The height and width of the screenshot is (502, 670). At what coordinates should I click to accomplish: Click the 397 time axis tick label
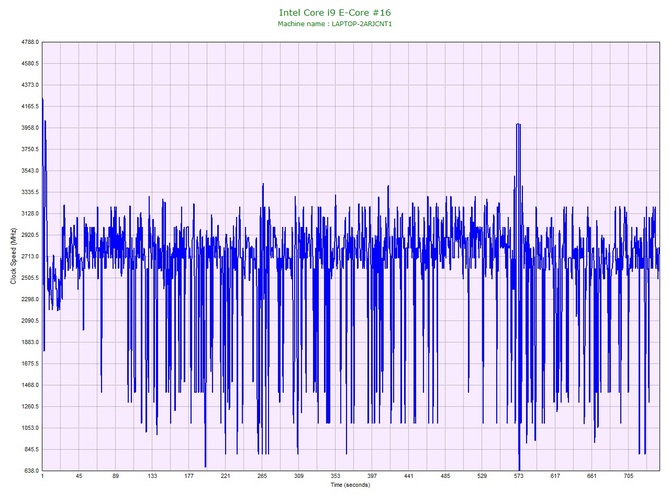click(372, 476)
